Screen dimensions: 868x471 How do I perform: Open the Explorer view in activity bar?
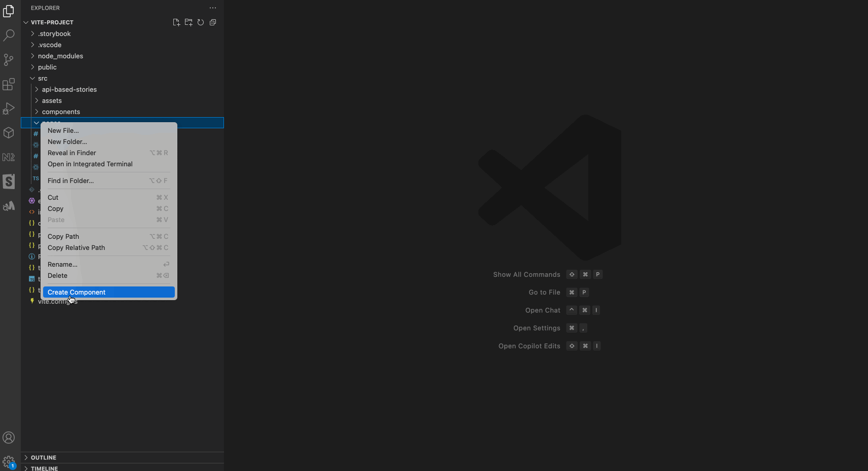pos(9,11)
